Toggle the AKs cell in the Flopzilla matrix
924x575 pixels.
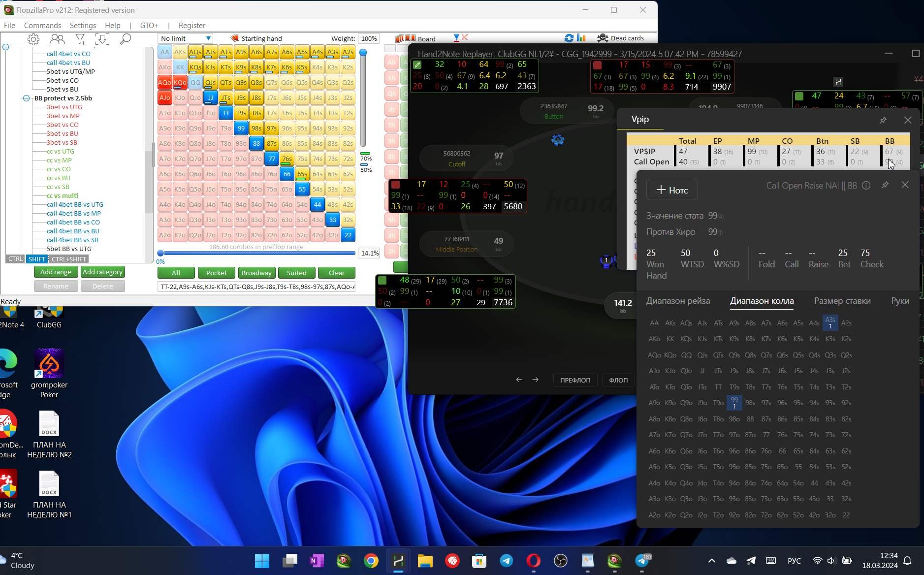180,52
